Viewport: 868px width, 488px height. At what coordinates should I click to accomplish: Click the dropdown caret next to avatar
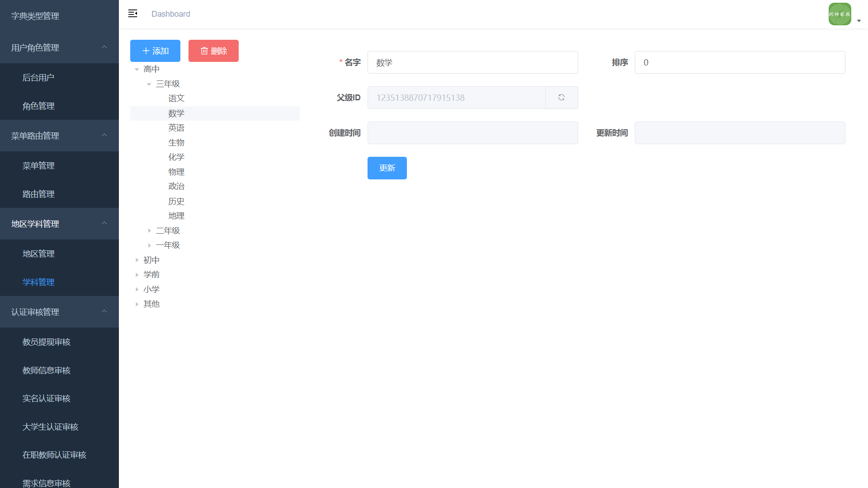(x=859, y=21)
